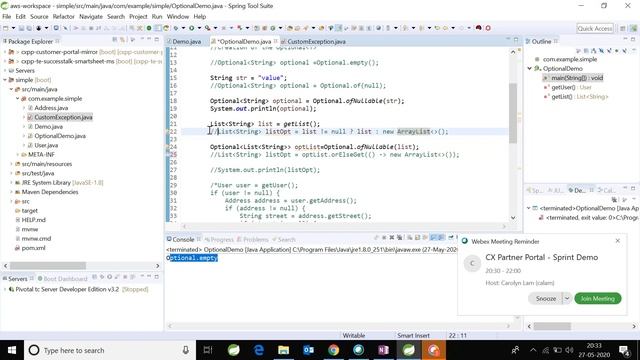Click the New file toolbar icon
This screenshot has height=360, width=640.
6,28
